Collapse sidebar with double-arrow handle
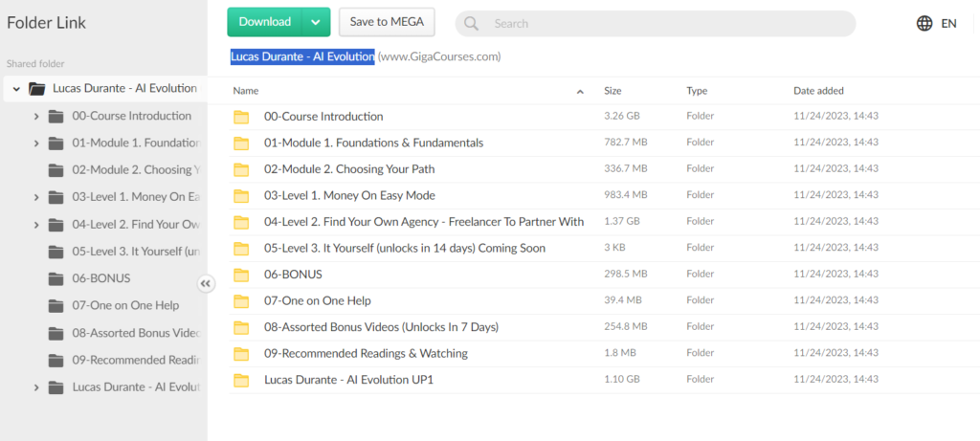The width and height of the screenshot is (980, 441). [207, 283]
